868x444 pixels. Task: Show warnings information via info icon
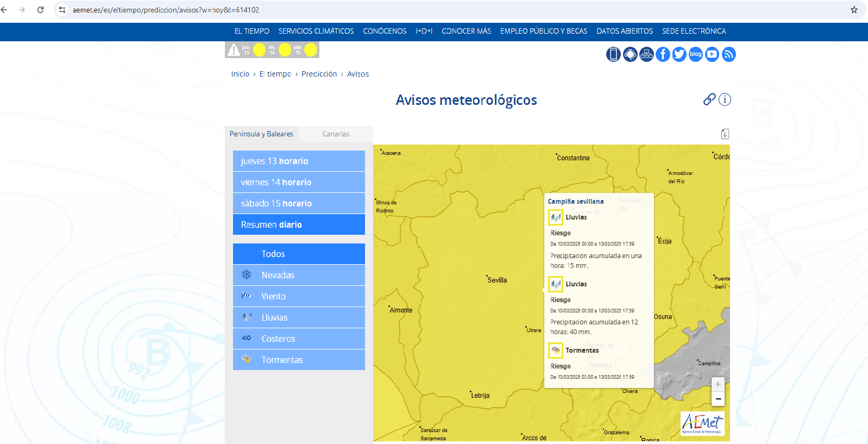click(x=725, y=99)
